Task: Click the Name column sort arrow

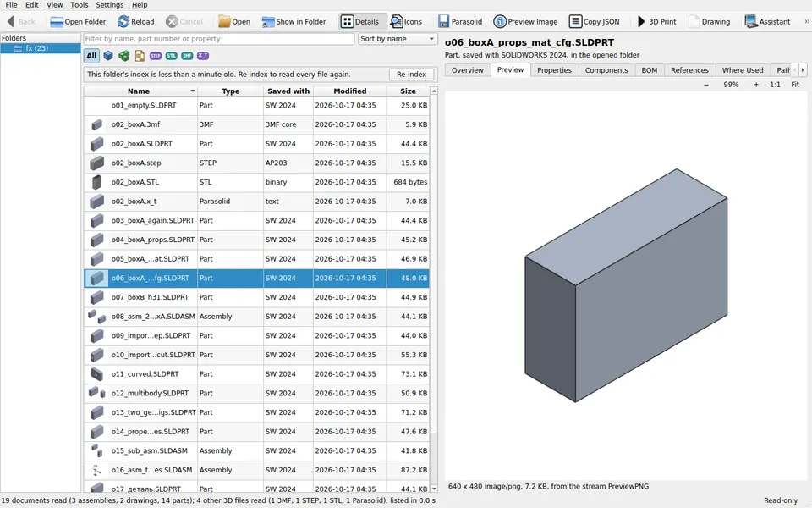Action: click(193, 91)
